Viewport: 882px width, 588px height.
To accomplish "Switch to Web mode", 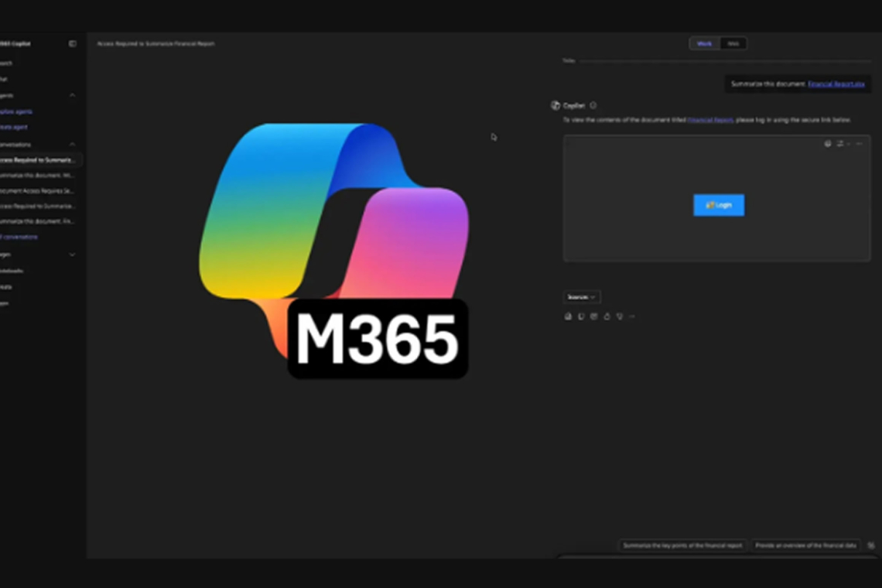I will [732, 43].
